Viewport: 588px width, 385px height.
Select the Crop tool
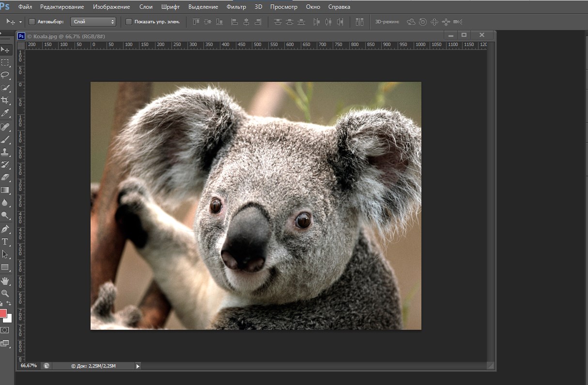click(5, 100)
